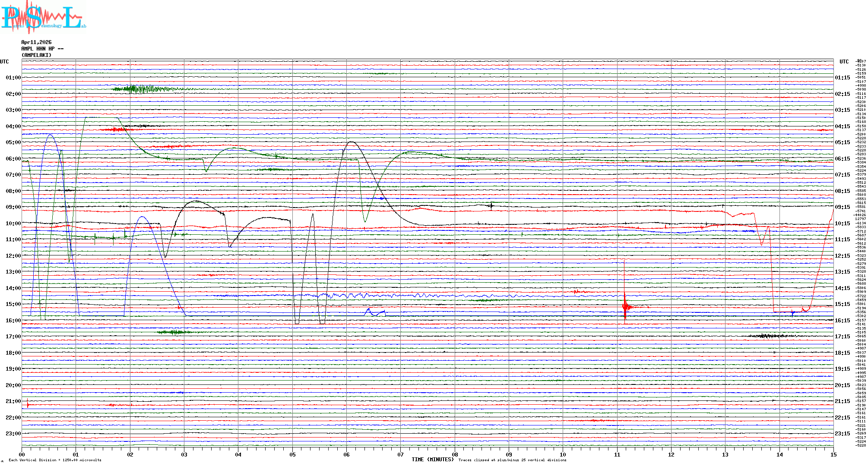The image size is (868, 466).
Task: Click the red spike event near minute 11
Action: 625,307
